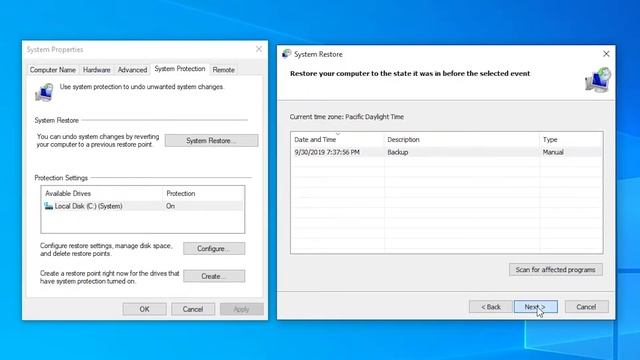
Task: Confirm System Properties with OK
Action: [x=144, y=309]
